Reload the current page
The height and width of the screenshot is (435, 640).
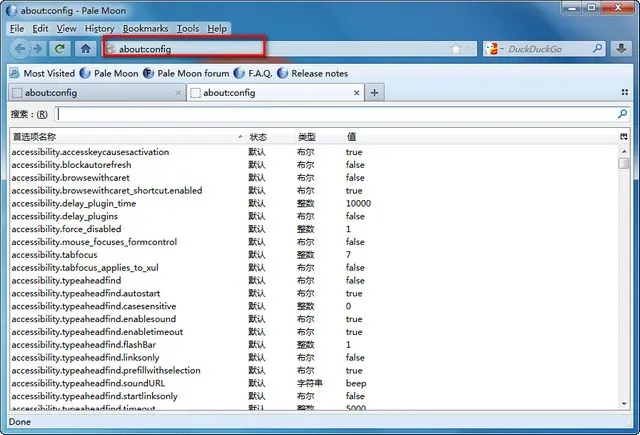[62, 48]
